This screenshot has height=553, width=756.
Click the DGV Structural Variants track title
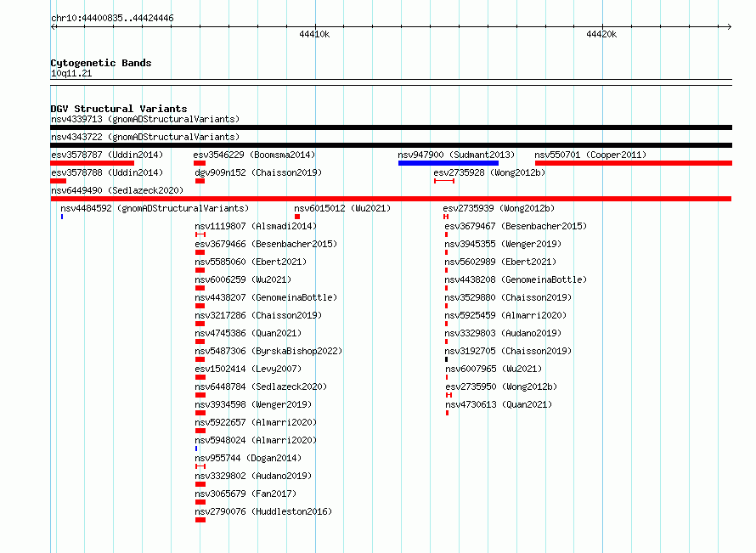point(119,109)
